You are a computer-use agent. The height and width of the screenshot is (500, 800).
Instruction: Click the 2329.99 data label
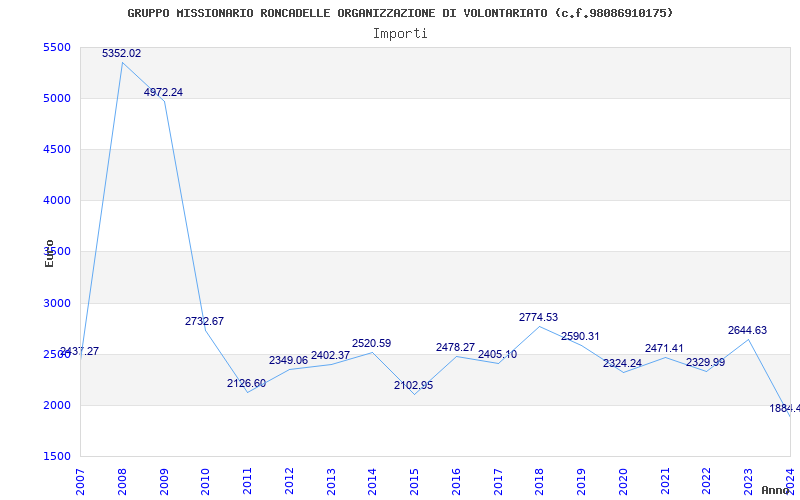[x=705, y=362]
